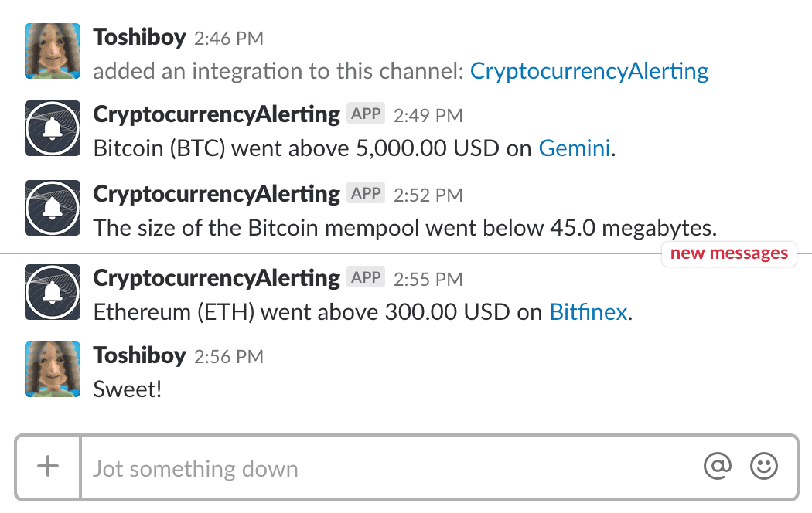Open the @ mention icon

tap(718, 467)
